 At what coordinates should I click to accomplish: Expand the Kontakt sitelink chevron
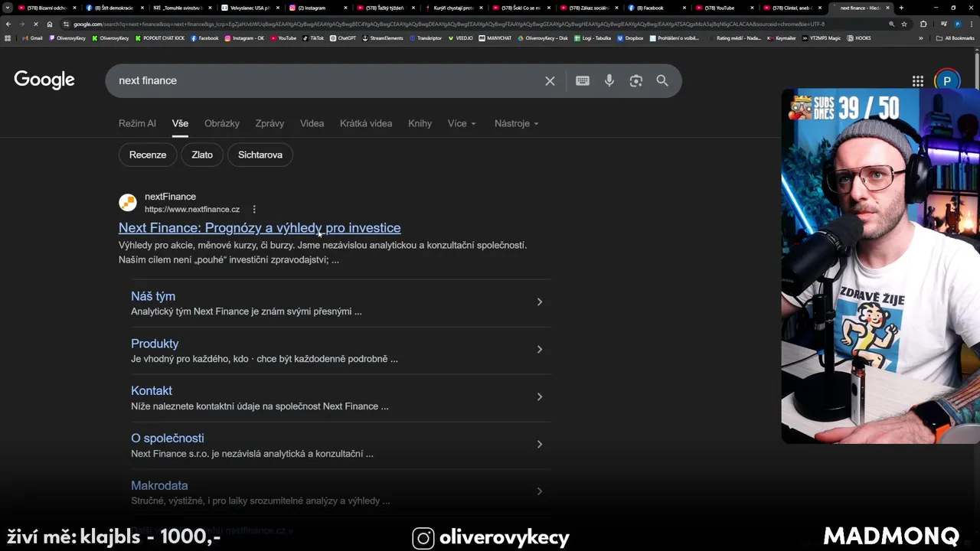(540, 397)
